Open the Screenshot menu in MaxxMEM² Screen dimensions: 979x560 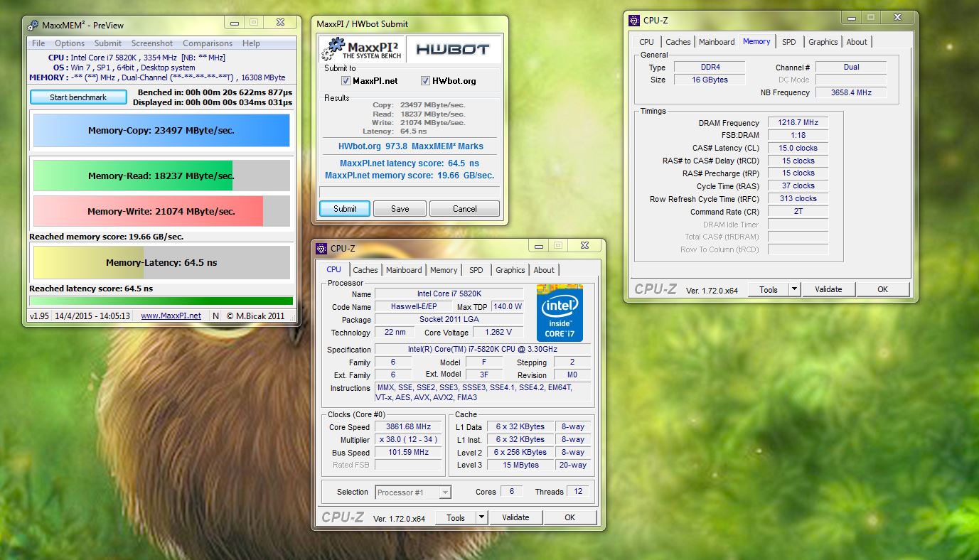pos(152,43)
